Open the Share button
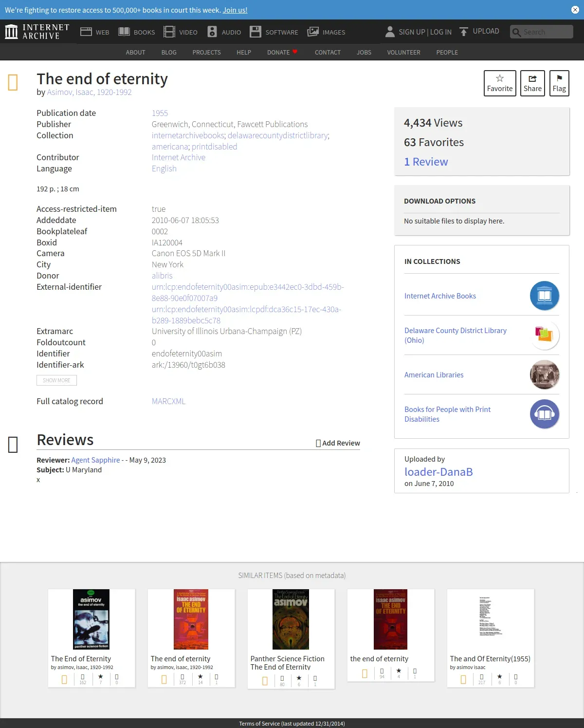Viewport: 584px width, 728px height. coord(532,83)
